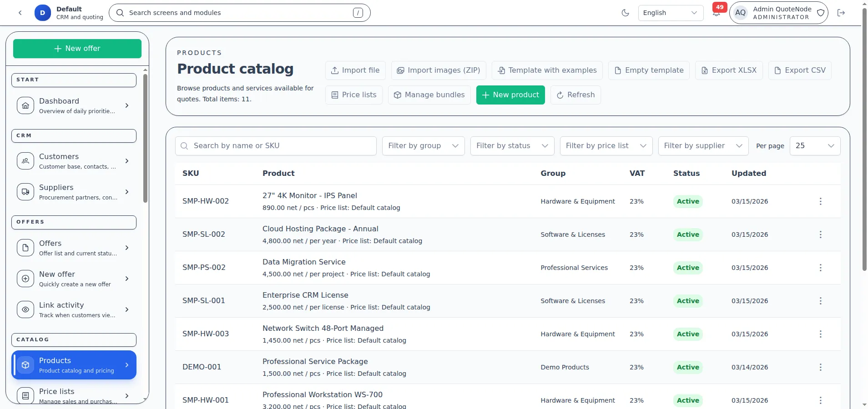The width and height of the screenshot is (868, 409).
Task: Toggle dark mode with the moon icon
Action: coord(625,13)
